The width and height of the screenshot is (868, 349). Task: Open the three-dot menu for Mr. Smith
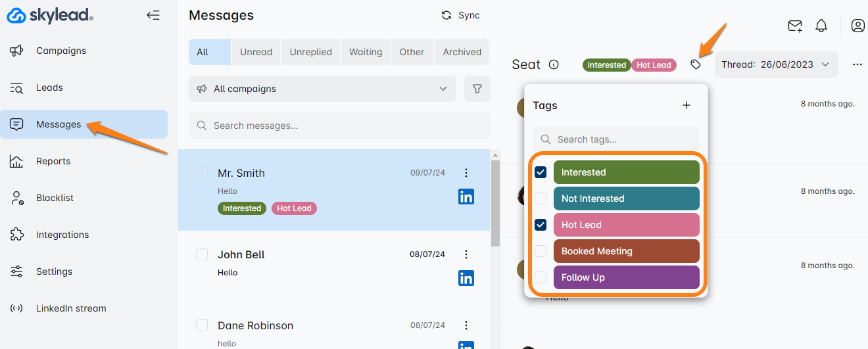click(x=466, y=173)
